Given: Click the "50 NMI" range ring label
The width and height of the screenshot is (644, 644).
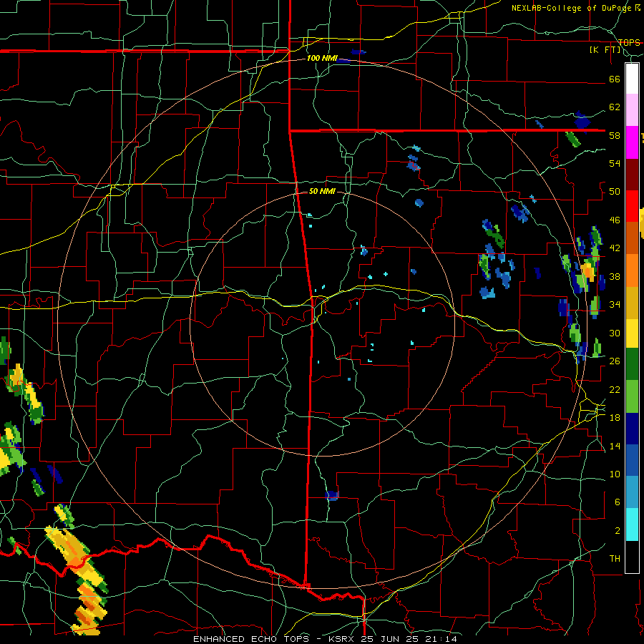Looking at the screenshot, I should [x=322, y=191].
